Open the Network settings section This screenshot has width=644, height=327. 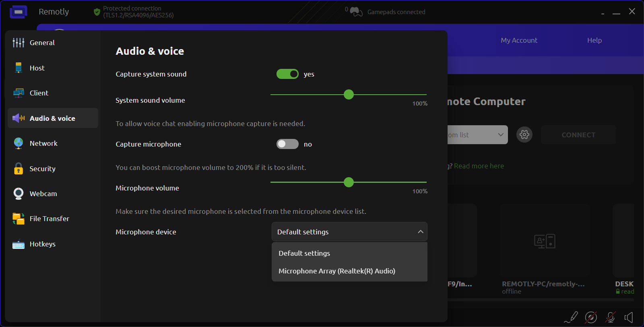click(x=43, y=143)
